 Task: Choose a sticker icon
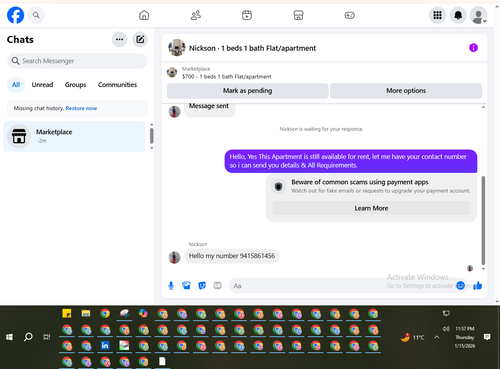(202, 286)
